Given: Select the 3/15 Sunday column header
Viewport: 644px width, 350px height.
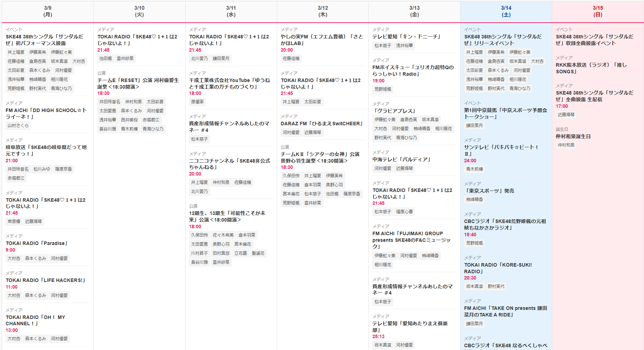Looking at the screenshot, I should 598,12.
